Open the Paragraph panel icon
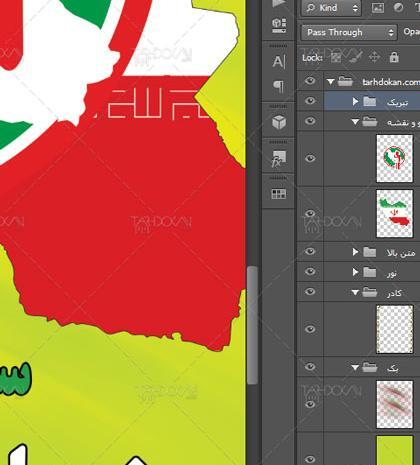Image resolution: width=420 pixels, height=465 pixels. coord(279,86)
